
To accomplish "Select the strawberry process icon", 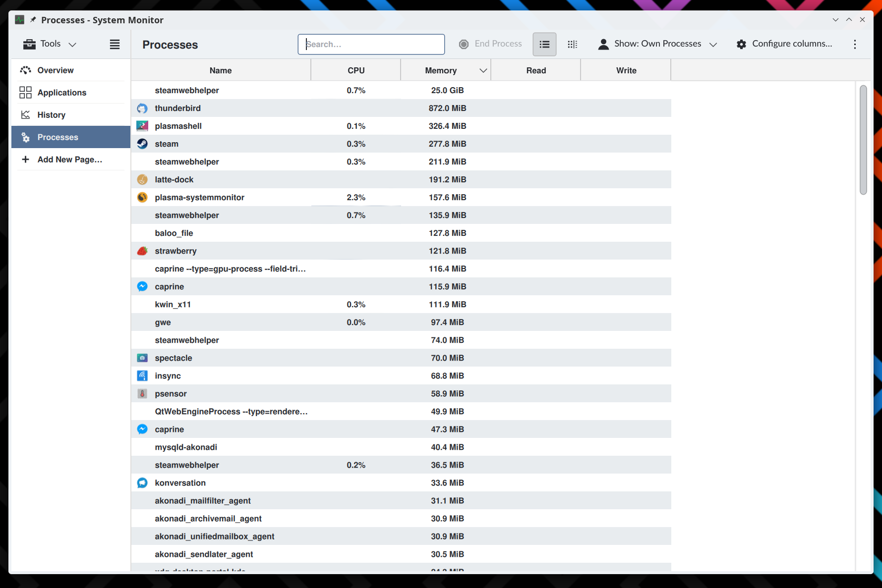I will (142, 251).
